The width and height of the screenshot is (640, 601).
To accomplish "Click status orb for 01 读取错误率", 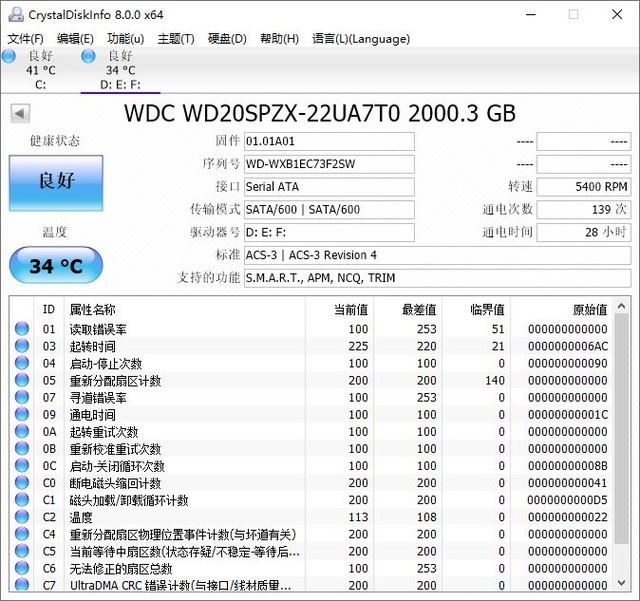I will click(x=22, y=329).
